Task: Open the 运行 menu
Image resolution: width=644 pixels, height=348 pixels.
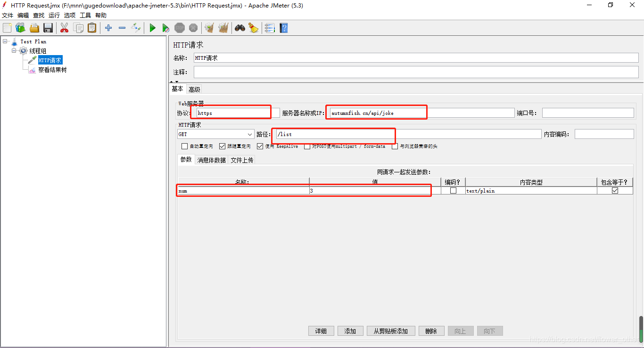Action: (x=54, y=16)
